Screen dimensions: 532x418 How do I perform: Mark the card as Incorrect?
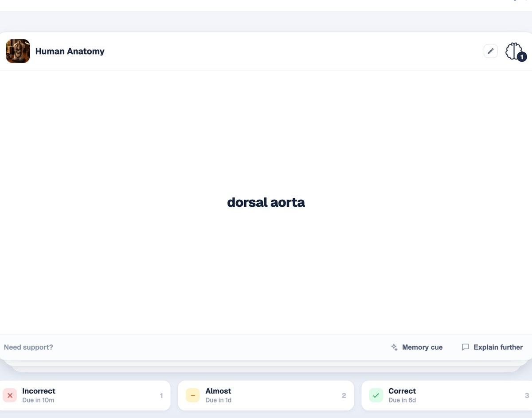[84, 395]
